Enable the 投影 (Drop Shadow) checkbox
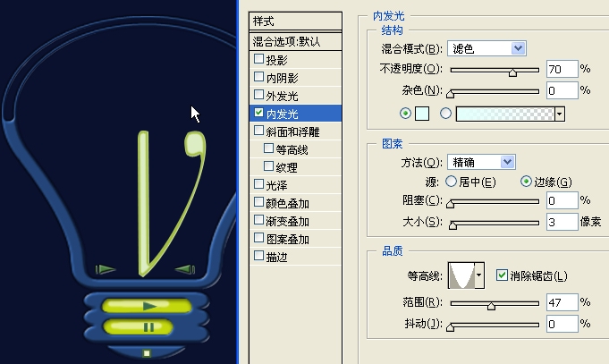Screen dimensions: 609x364 258,59
